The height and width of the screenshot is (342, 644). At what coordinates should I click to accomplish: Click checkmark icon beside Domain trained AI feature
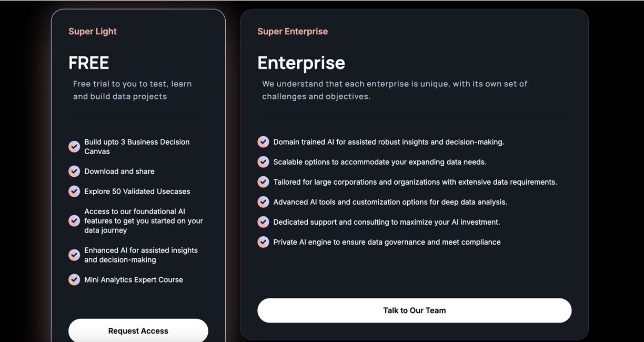[x=263, y=142]
